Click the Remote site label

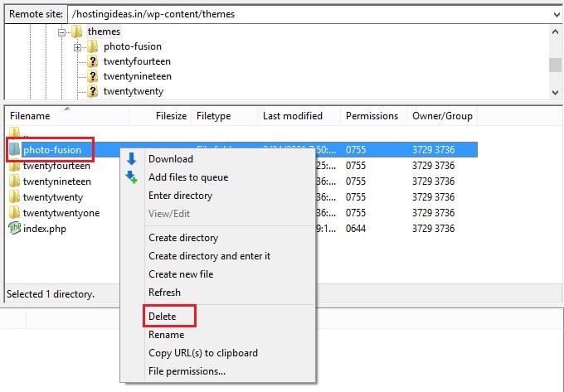coord(36,14)
